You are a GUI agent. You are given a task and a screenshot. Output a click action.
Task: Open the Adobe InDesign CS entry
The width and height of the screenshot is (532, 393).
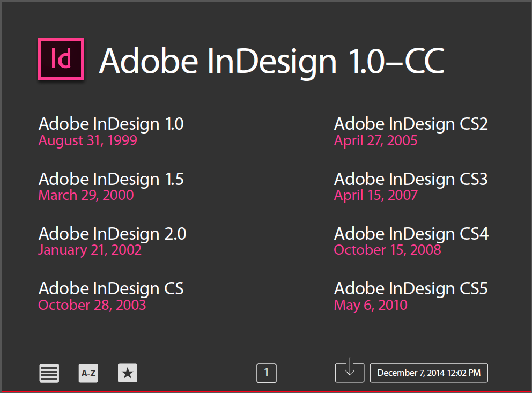111,289
